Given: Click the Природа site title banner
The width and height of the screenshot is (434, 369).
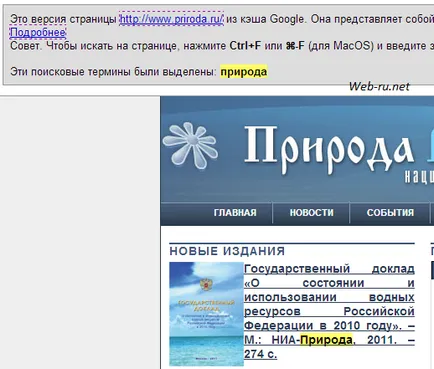Looking at the screenshot, I should point(328,150).
